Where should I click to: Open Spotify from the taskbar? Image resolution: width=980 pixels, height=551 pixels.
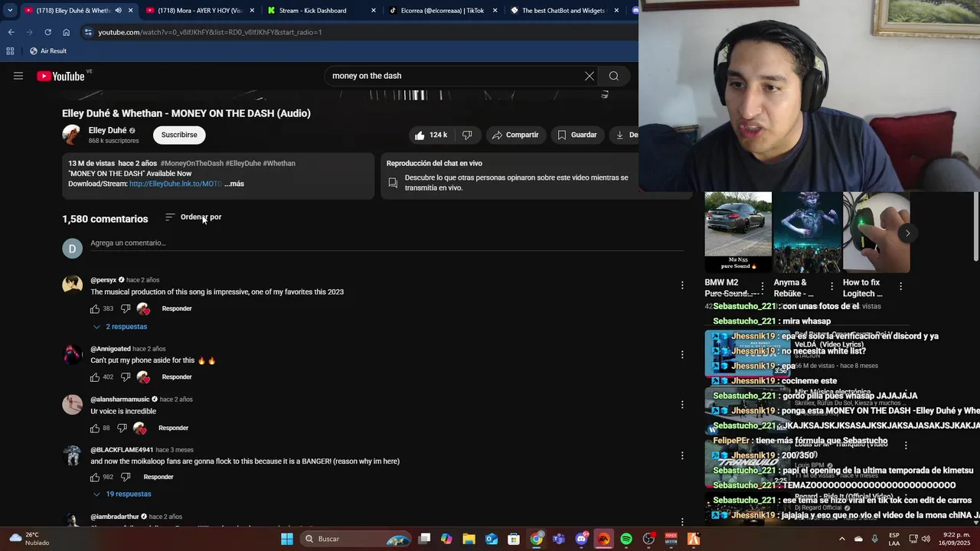click(x=626, y=539)
